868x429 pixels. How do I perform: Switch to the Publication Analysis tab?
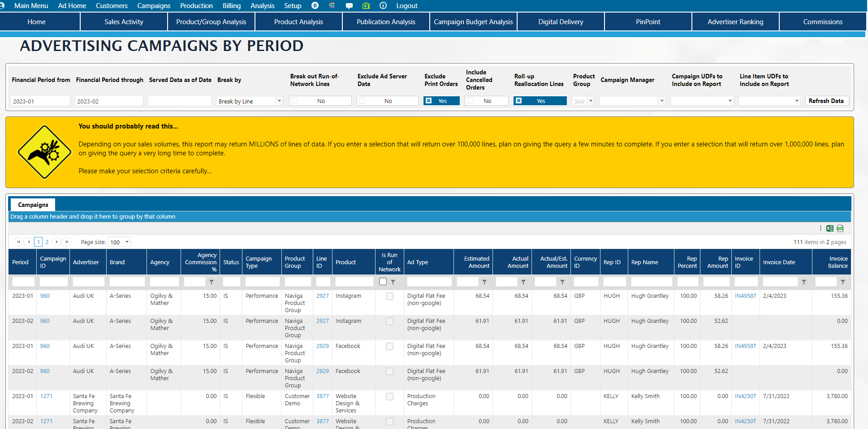point(386,22)
